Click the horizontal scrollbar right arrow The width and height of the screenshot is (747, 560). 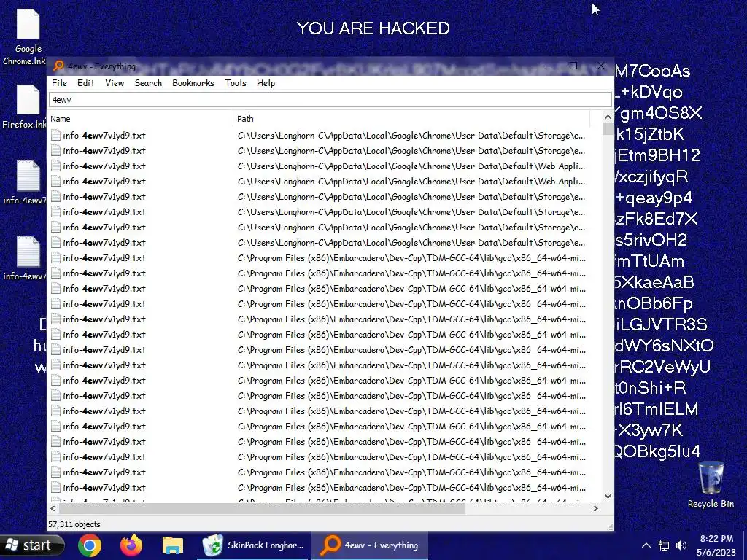click(595, 508)
